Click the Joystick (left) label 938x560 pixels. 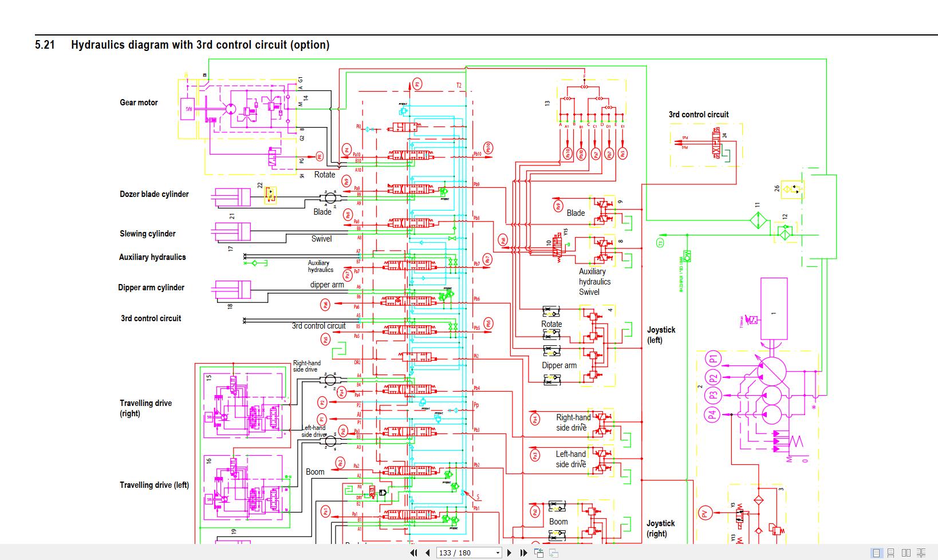click(x=661, y=335)
